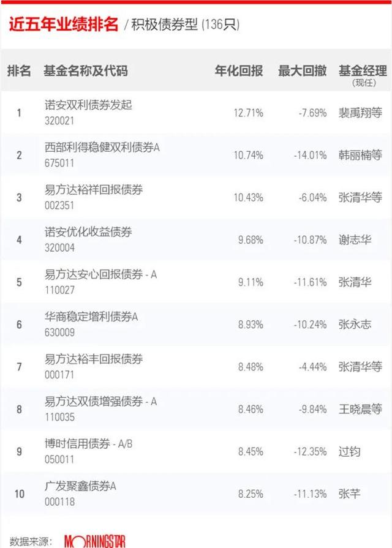Click fund code 320004

point(59,248)
